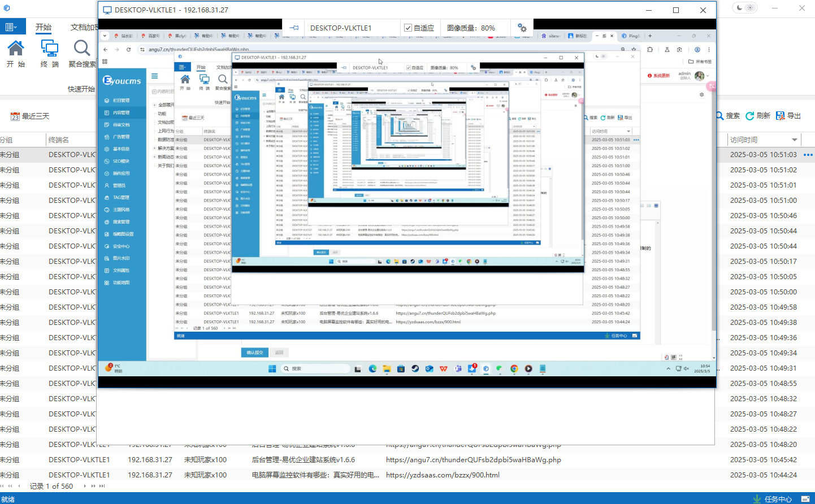Screen dimensions: 815x504
Task: Click the 聚合搜索 magnifier icon in the main app ribbon
Action: (x=81, y=49)
